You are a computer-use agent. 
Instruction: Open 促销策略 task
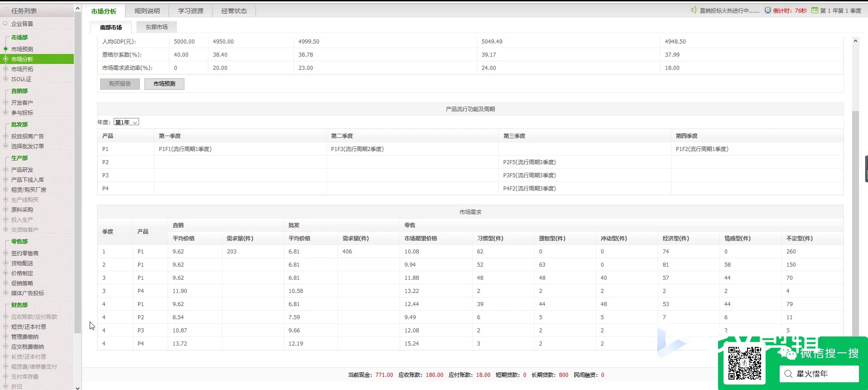click(x=22, y=283)
